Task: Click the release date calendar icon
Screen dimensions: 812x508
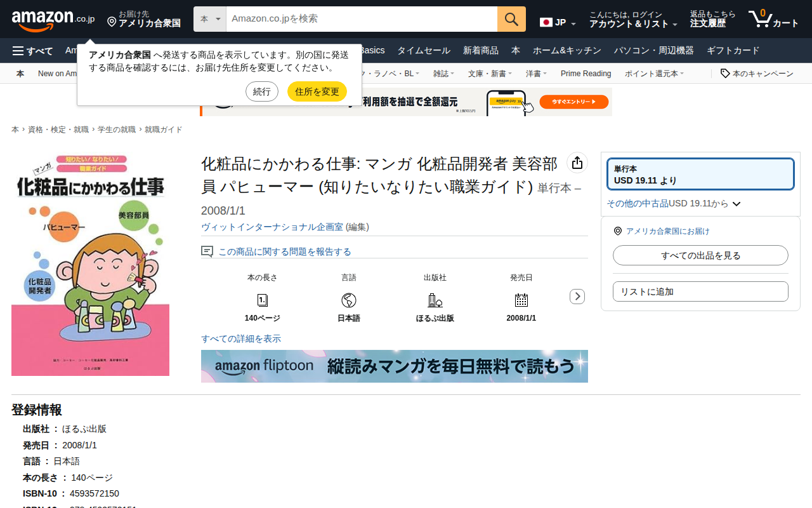Action: click(521, 300)
